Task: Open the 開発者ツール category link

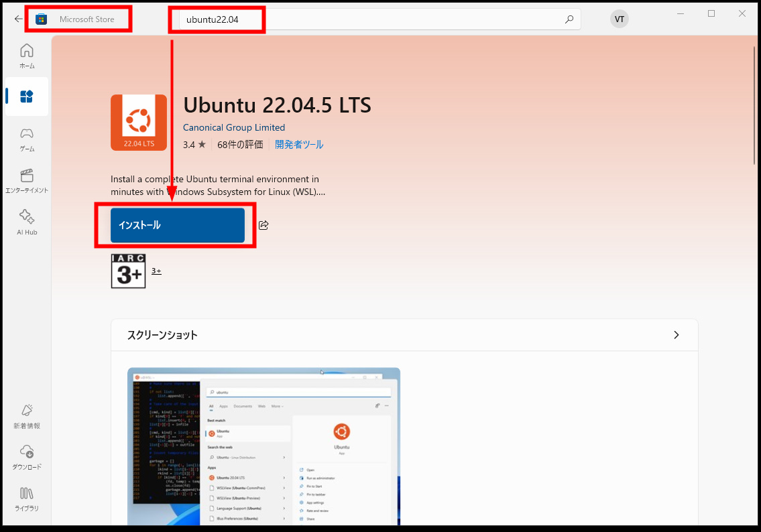Action: pyautogui.click(x=299, y=145)
